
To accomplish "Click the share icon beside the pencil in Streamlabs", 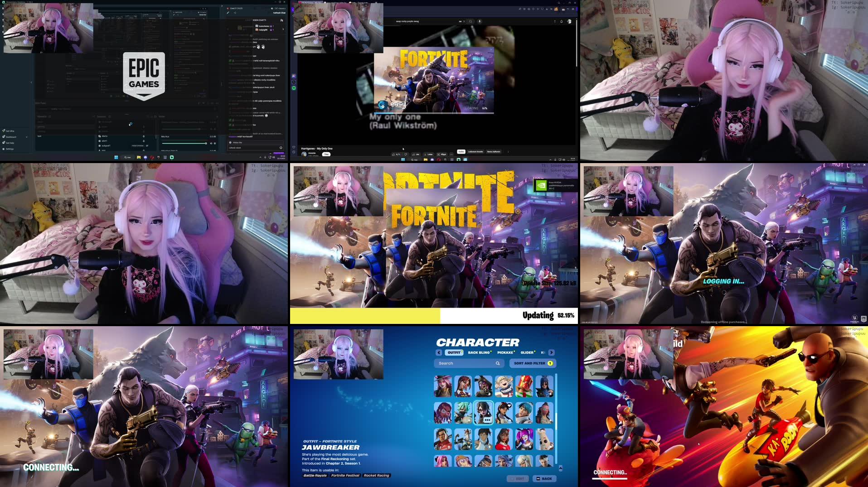I will [x=235, y=13].
